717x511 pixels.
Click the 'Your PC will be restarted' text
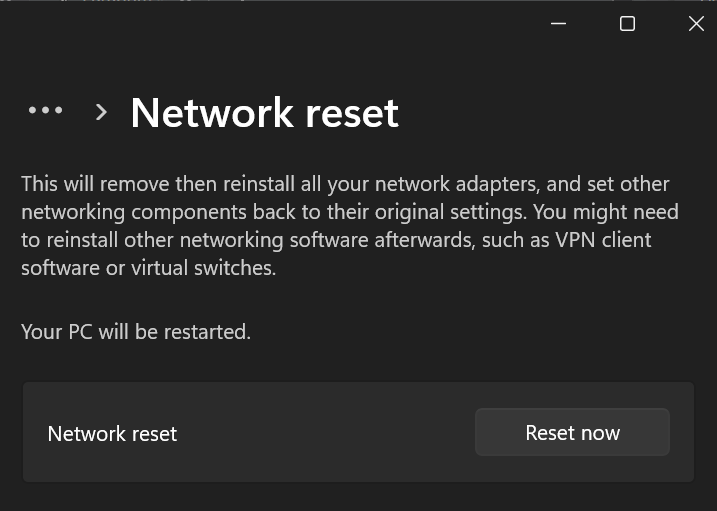tap(136, 331)
